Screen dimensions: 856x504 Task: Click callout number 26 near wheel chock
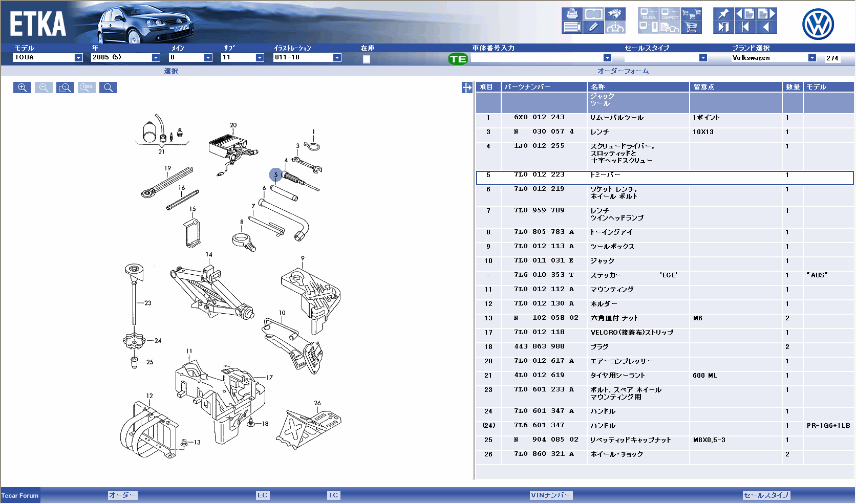(x=317, y=403)
